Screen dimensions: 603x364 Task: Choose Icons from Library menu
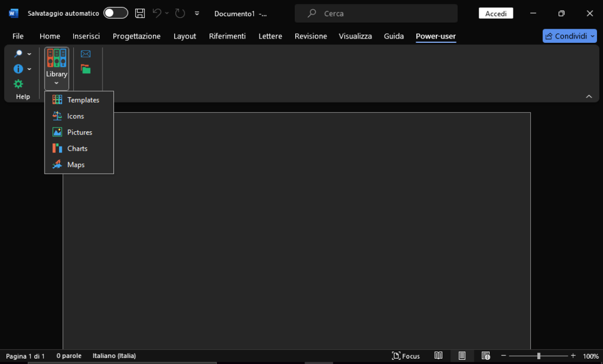(x=79, y=116)
